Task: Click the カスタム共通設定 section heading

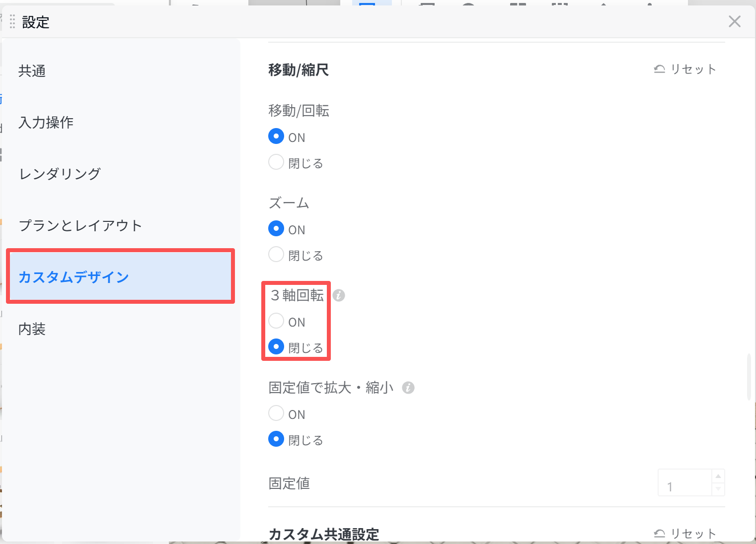Action: pos(323,534)
